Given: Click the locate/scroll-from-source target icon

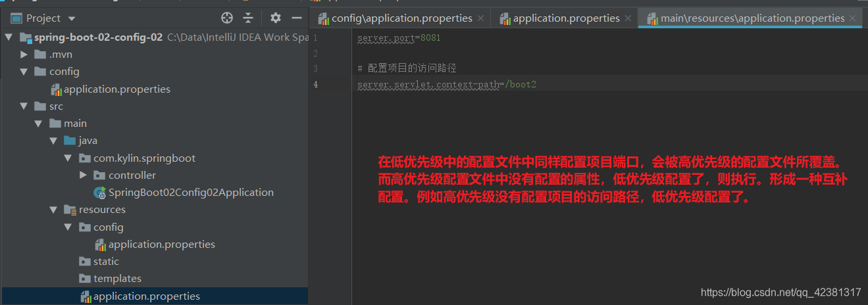Looking at the screenshot, I should [227, 18].
